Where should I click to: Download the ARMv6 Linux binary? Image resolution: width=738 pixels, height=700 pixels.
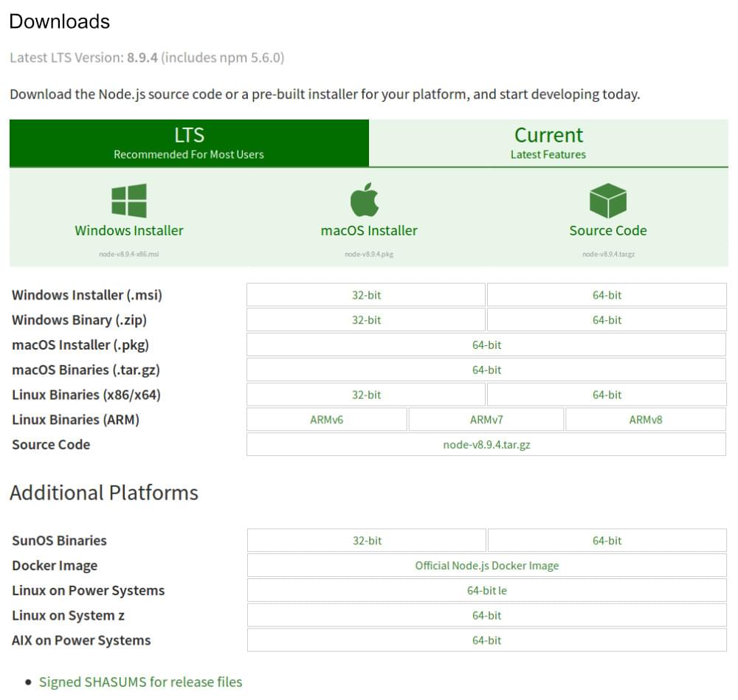[x=327, y=419]
